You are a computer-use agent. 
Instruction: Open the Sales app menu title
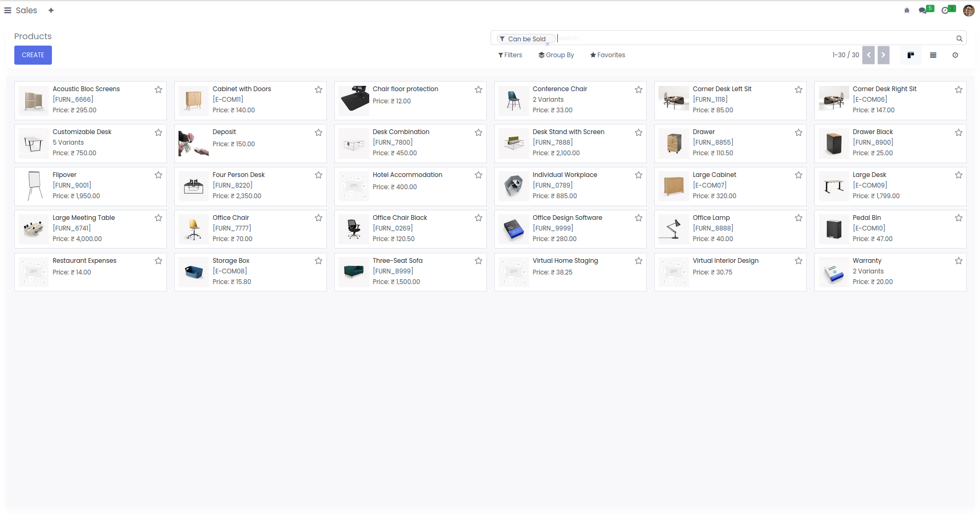[x=26, y=11]
